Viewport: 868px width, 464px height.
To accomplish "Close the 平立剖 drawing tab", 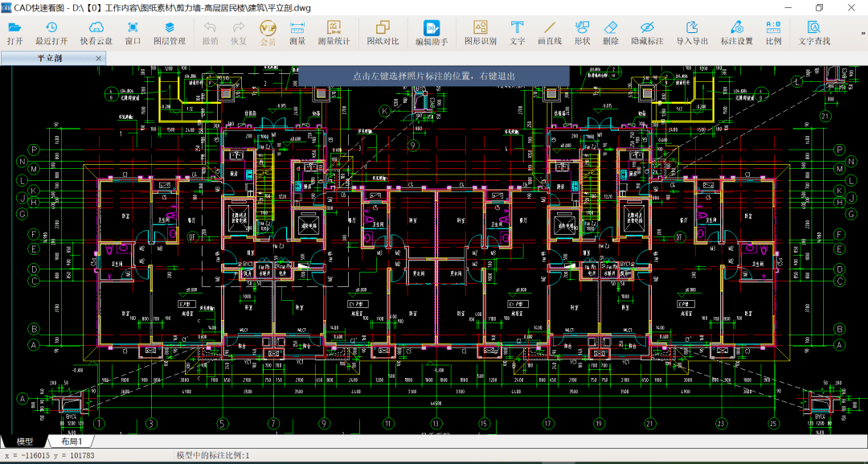I will (x=99, y=59).
